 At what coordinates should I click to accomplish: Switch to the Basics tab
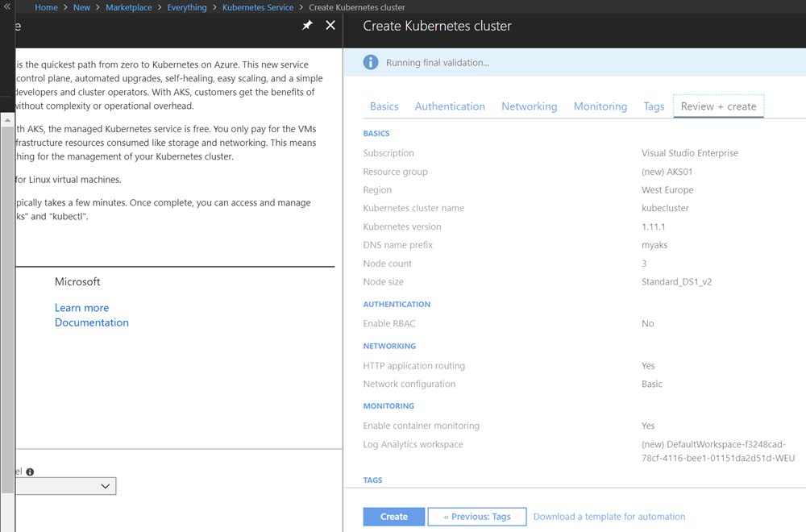point(384,106)
